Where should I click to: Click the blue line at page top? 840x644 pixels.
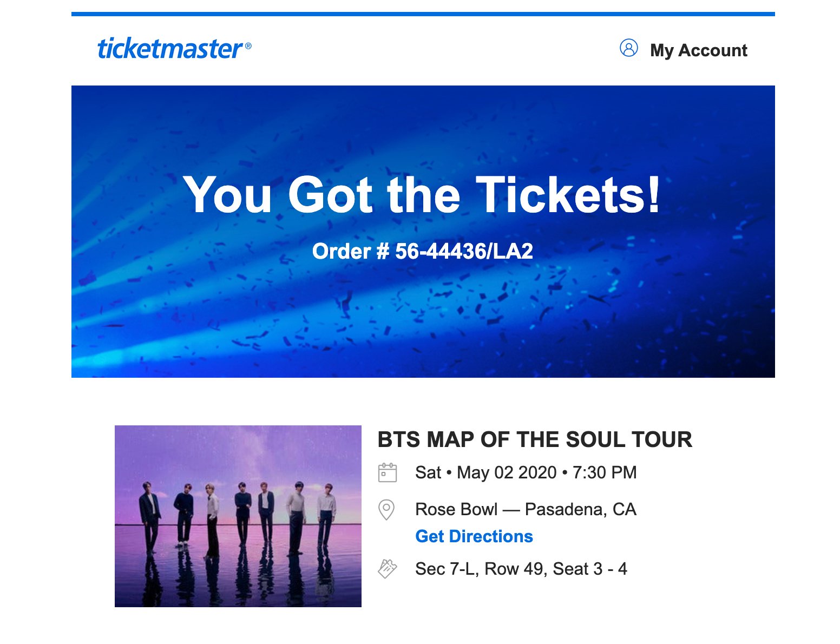pyautogui.click(x=422, y=14)
